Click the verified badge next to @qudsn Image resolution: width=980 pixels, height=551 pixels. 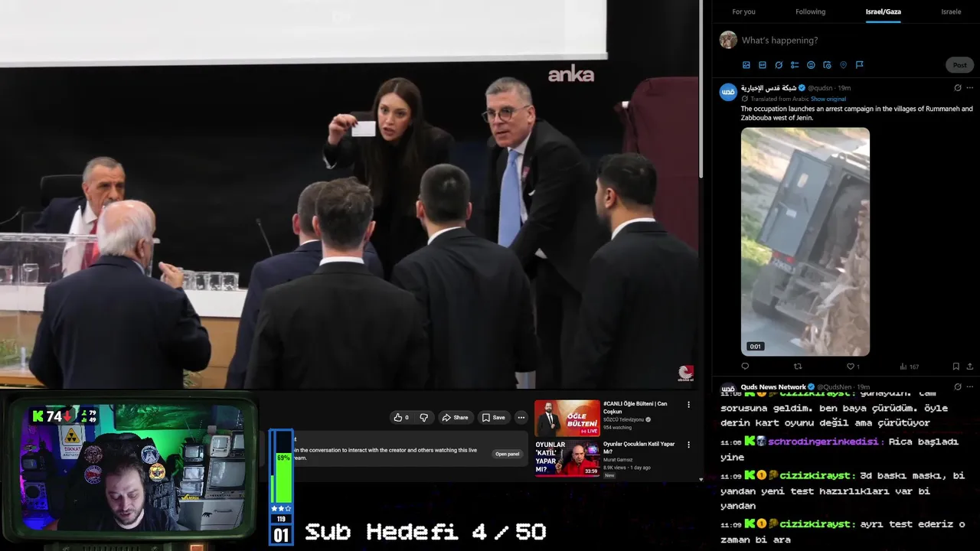click(802, 88)
